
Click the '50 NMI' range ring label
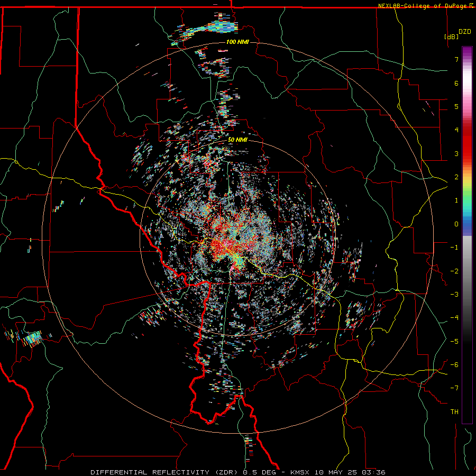click(x=237, y=140)
